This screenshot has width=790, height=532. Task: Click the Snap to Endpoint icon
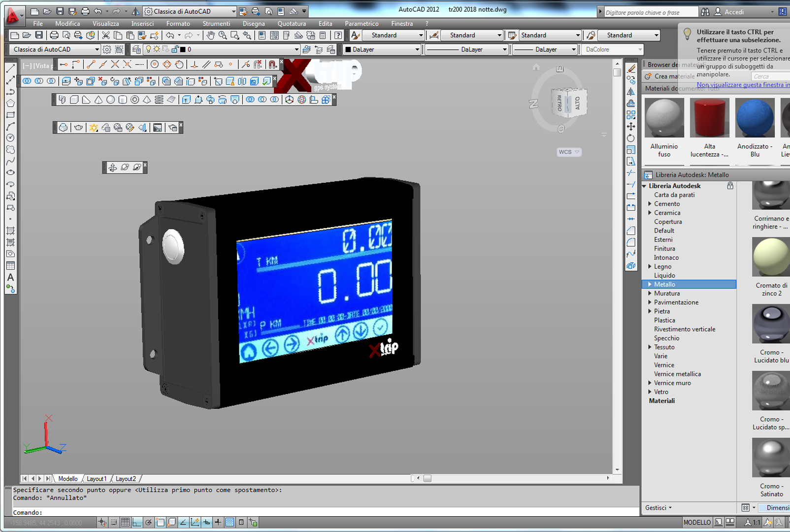click(91, 65)
